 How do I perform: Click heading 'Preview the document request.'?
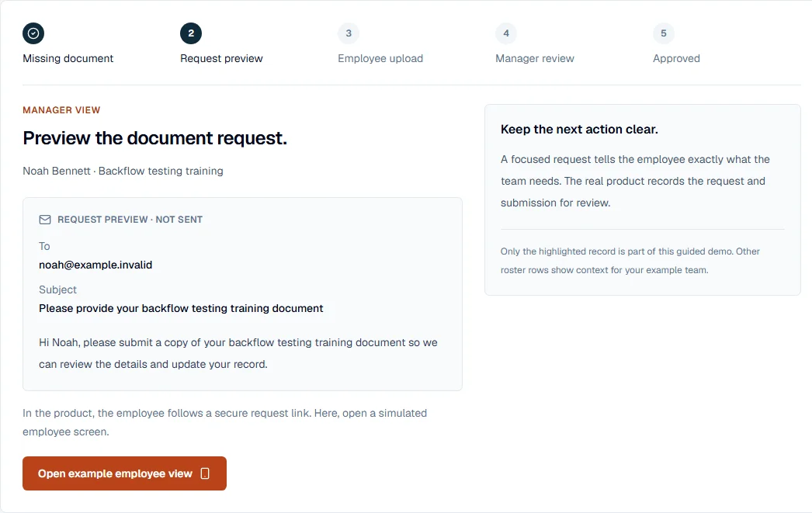point(154,138)
